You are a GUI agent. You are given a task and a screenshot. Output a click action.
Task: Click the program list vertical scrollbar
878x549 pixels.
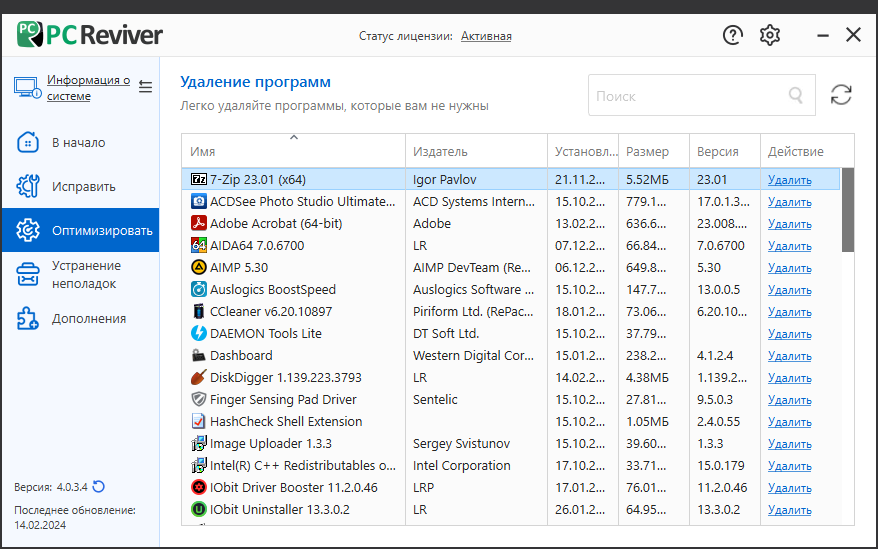point(848,210)
